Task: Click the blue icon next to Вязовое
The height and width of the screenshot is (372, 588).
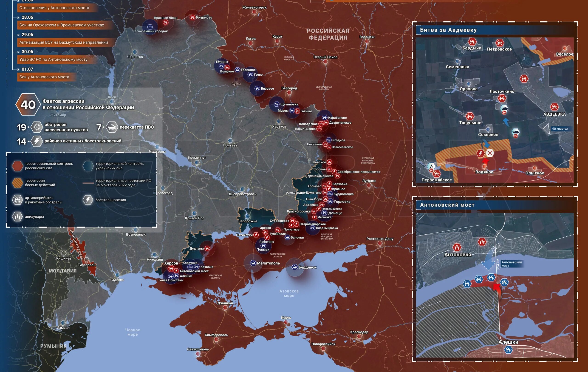Action: click(x=257, y=88)
